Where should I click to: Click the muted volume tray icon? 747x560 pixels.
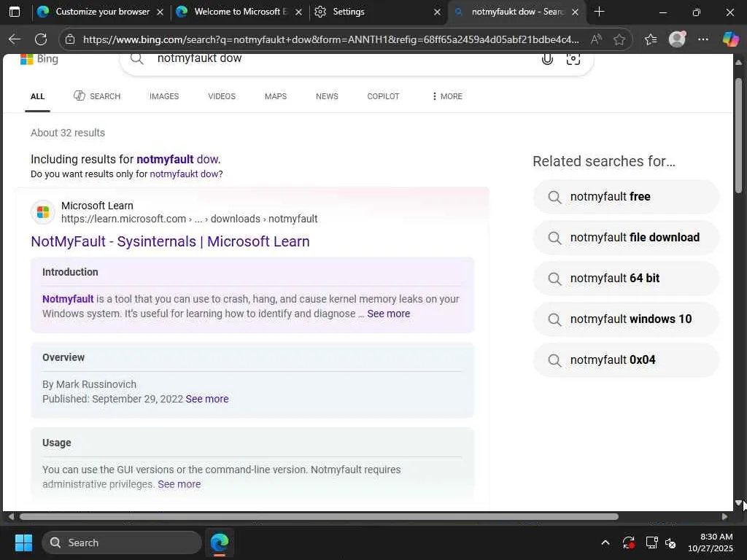pos(670,542)
